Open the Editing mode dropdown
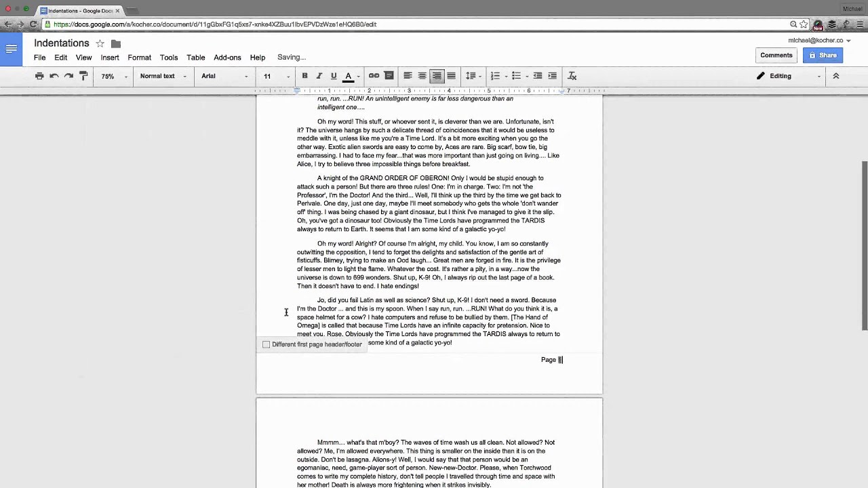 tap(789, 76)
